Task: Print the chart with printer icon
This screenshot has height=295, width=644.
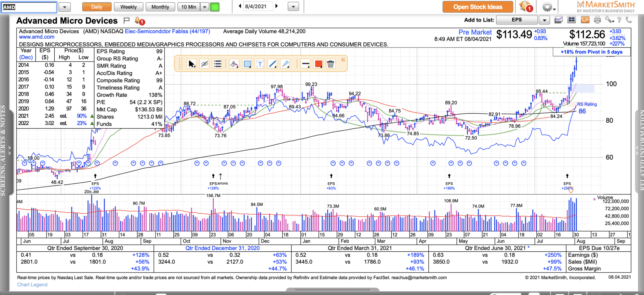Action: tap(597, 20)
